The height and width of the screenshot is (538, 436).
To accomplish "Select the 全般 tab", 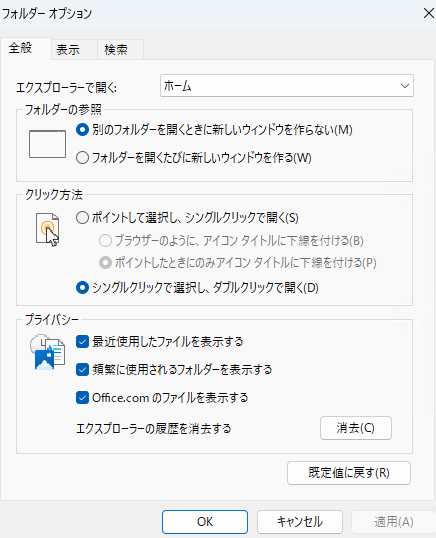I will point(21,48).
